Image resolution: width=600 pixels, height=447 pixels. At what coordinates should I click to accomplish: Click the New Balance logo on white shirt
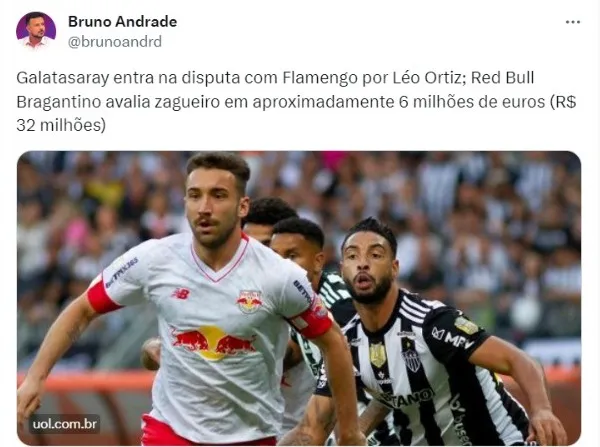(x=181, y=294)
